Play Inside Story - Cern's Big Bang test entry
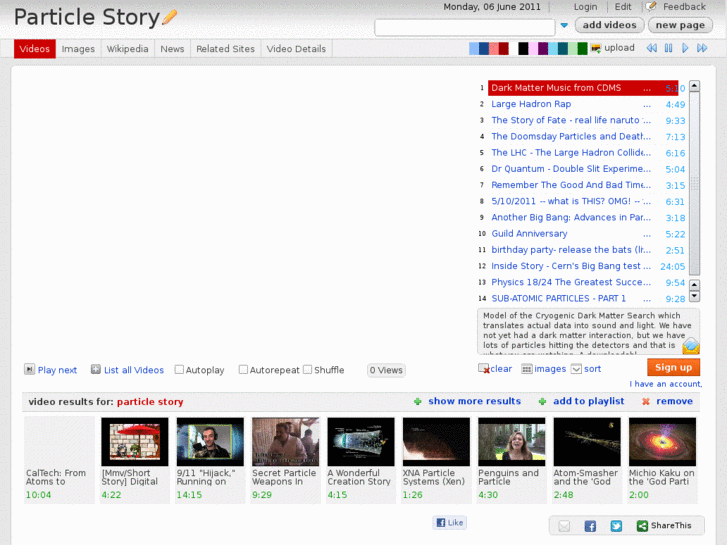Image resolution: width=727 pixels, height=545 pixels. tap(571, 266)
